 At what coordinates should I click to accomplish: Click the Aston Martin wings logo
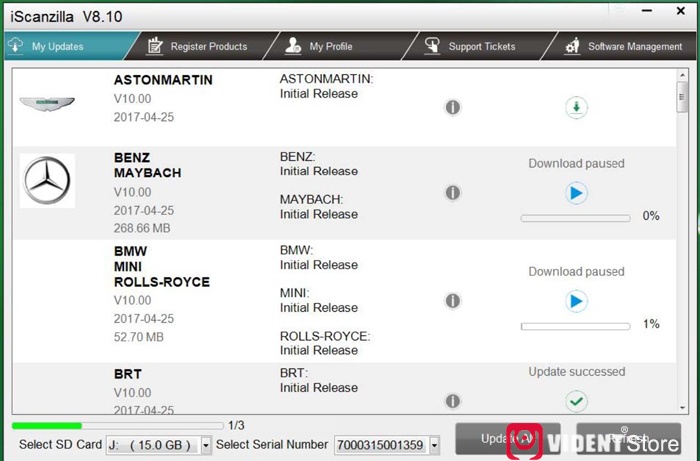(x=47, y=104)
